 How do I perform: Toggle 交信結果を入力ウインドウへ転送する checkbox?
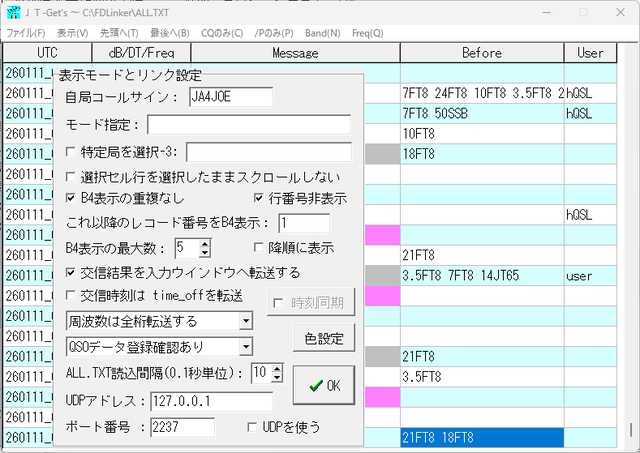click(71, 273)
